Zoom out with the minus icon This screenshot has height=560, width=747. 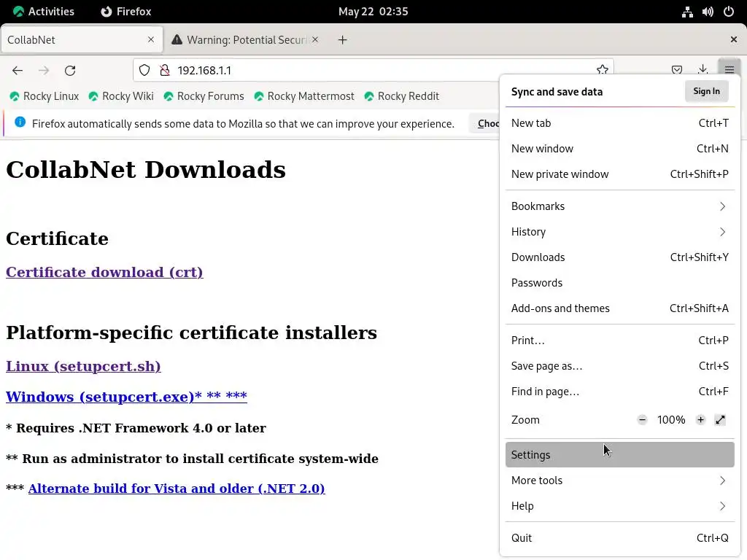(642, 420)
